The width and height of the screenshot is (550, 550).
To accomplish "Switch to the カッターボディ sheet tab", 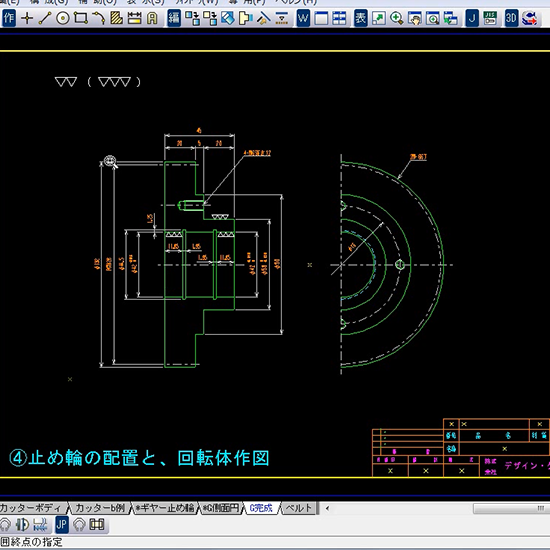I will [x=32, y=508].
